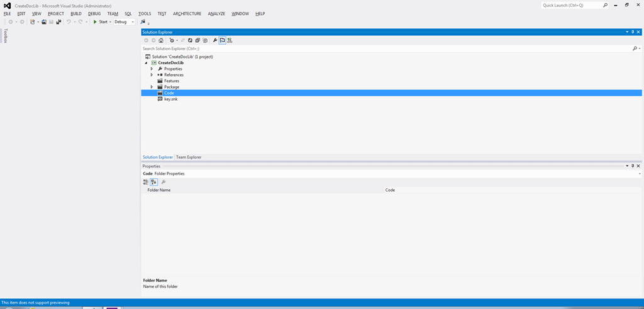This screenshot has height=309, width=644.
Task: Open the ANALYZE menu
Action: click(216, 14)
